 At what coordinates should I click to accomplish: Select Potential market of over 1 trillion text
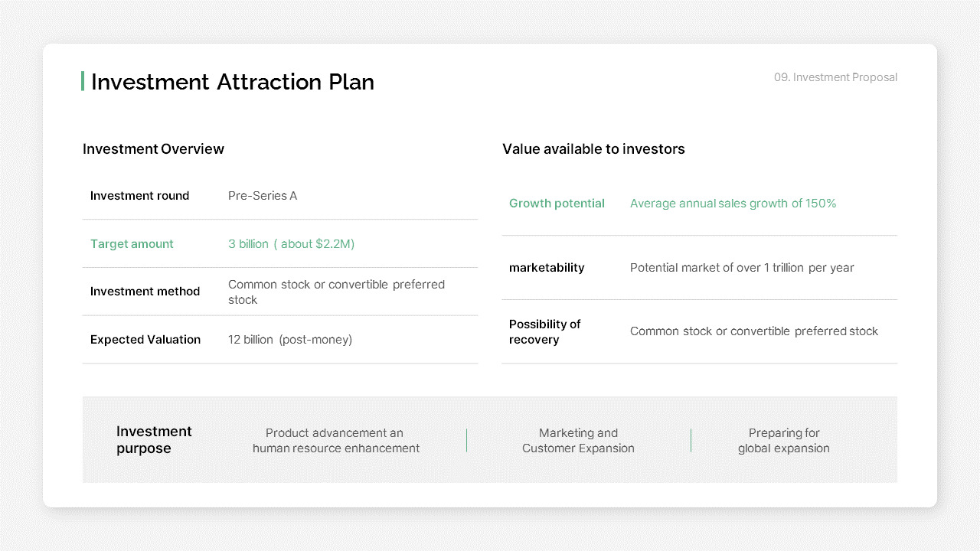(x=742, y=268)
